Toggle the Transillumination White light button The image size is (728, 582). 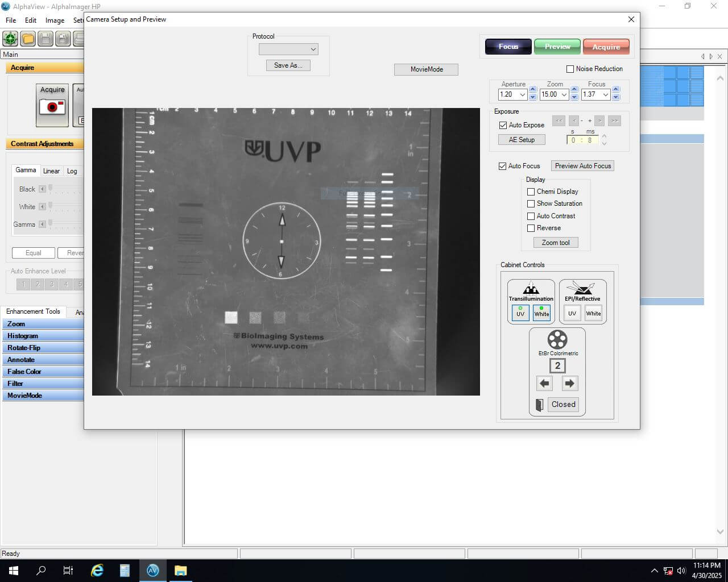tap(541, 313)
